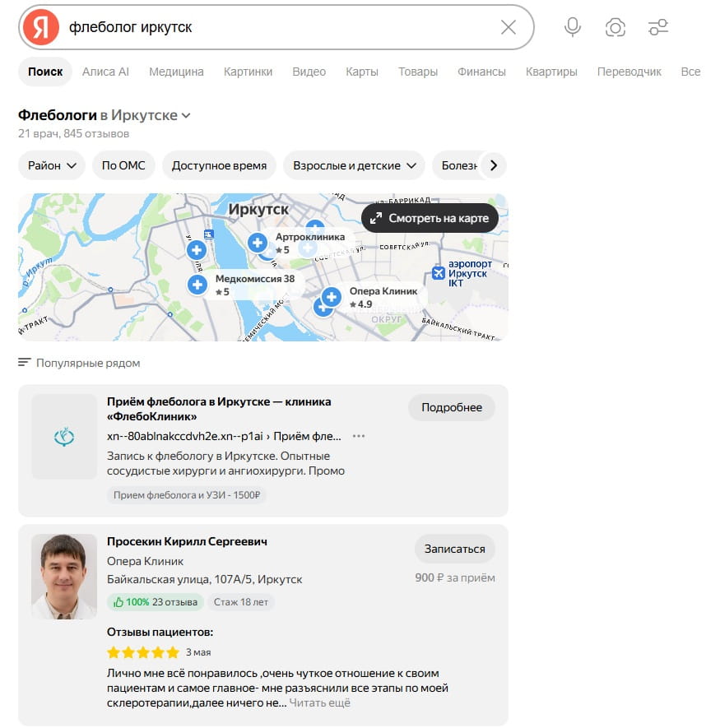Open the Картинки tab

pos(248,72)
